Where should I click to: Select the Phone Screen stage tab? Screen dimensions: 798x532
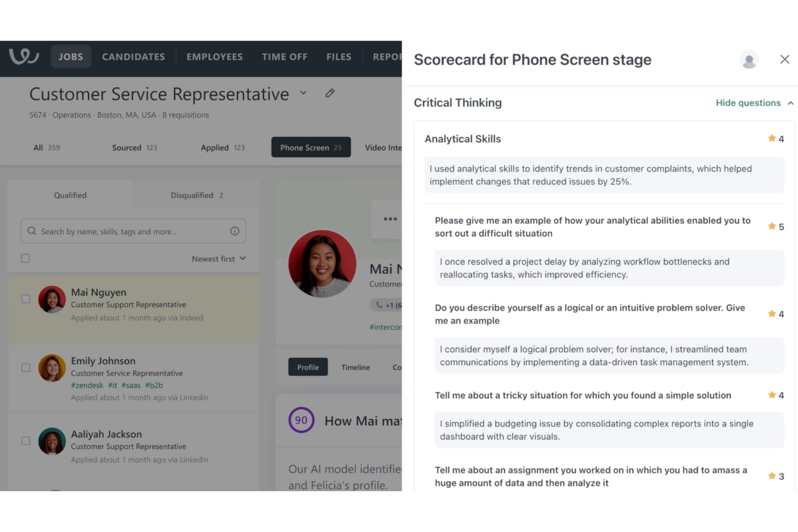point(311,147)
